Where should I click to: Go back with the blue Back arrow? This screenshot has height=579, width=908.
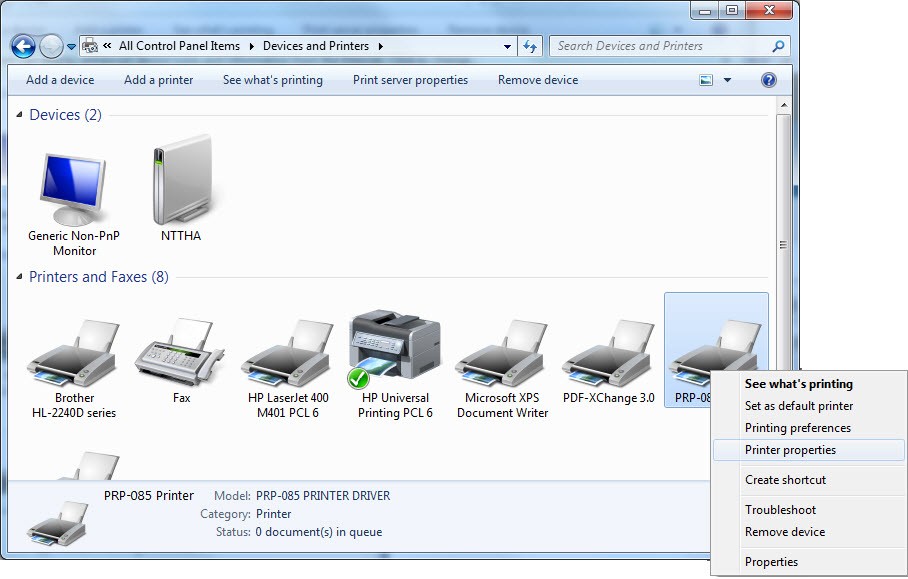coord(23,46)
